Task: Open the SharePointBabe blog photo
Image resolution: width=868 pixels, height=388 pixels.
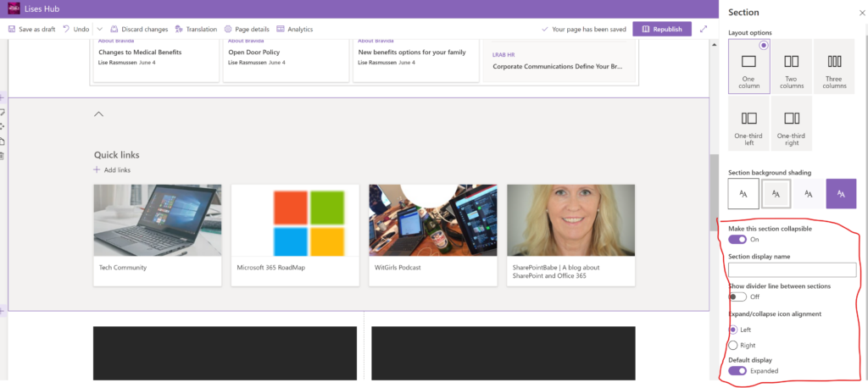Action: click(570, 220)
